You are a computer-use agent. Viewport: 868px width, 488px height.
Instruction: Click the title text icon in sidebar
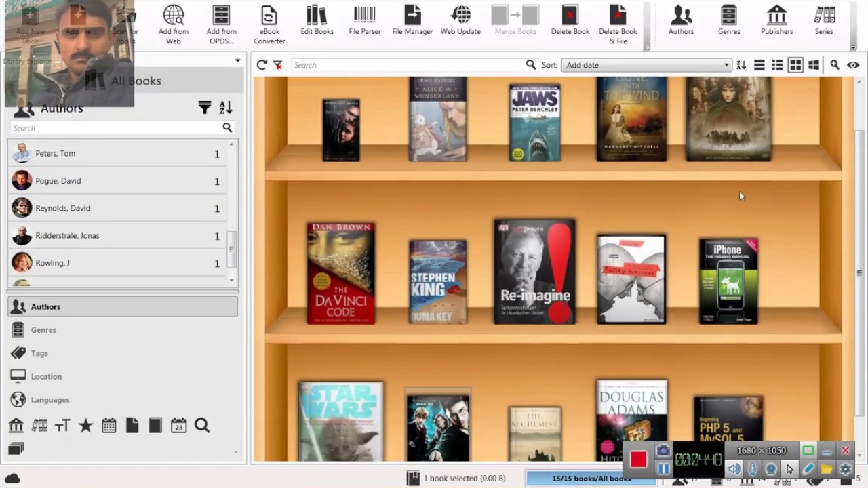click(x=62, y=426)
